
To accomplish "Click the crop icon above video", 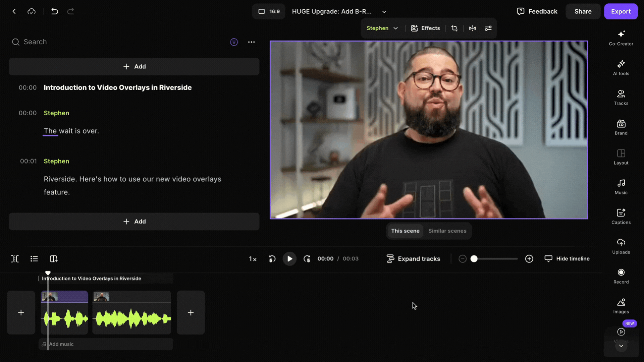I will point(454,28).
